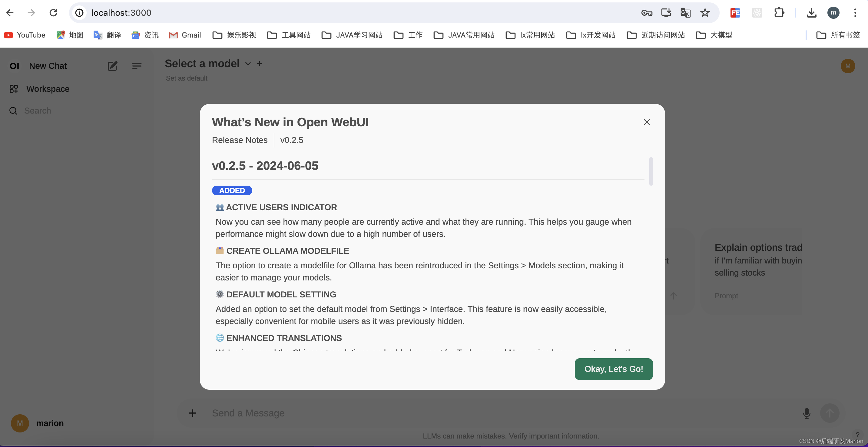Click the Open WebUI logo icon
This screenshot has width=868, height=447.
(x=14, y=66)
